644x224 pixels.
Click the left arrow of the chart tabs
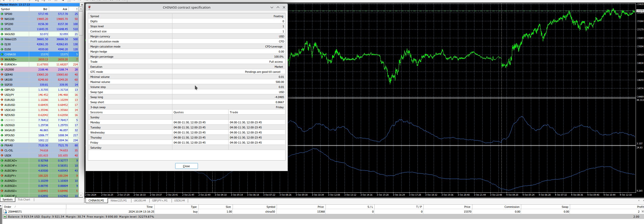pos(638,200)
